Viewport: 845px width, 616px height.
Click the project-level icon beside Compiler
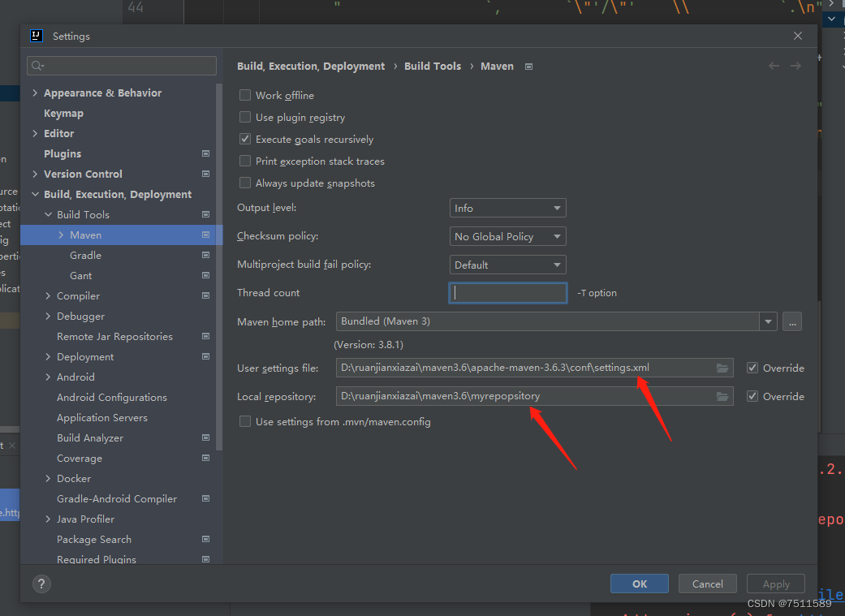(x=205, y=296)
